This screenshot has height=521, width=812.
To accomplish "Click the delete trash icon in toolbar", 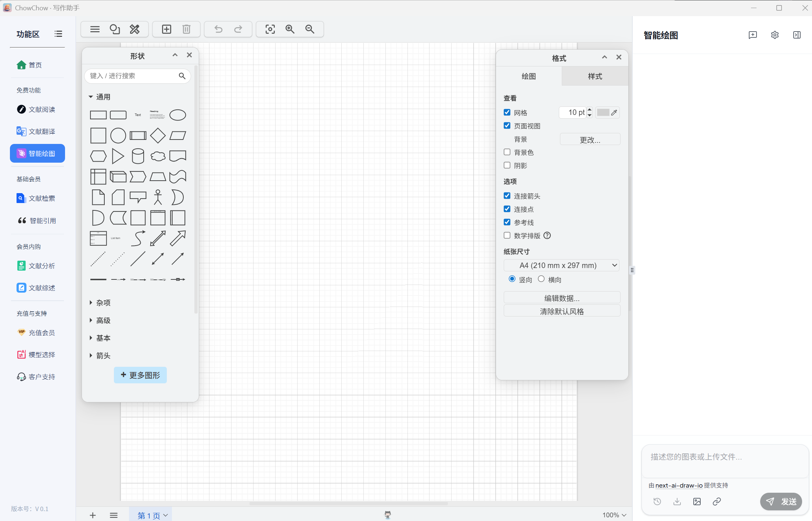I will (x=186, y=29).
